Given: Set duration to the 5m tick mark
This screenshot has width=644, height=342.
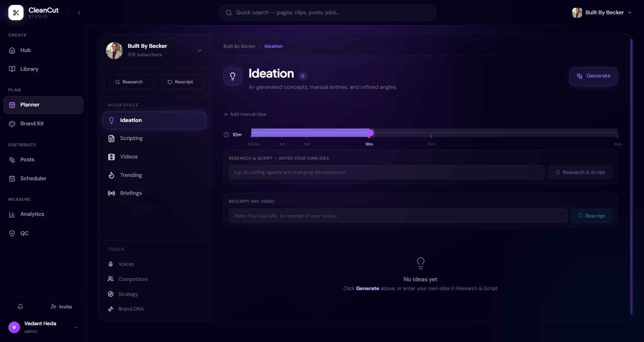Looking at the screenshot, I should [307, 136].
